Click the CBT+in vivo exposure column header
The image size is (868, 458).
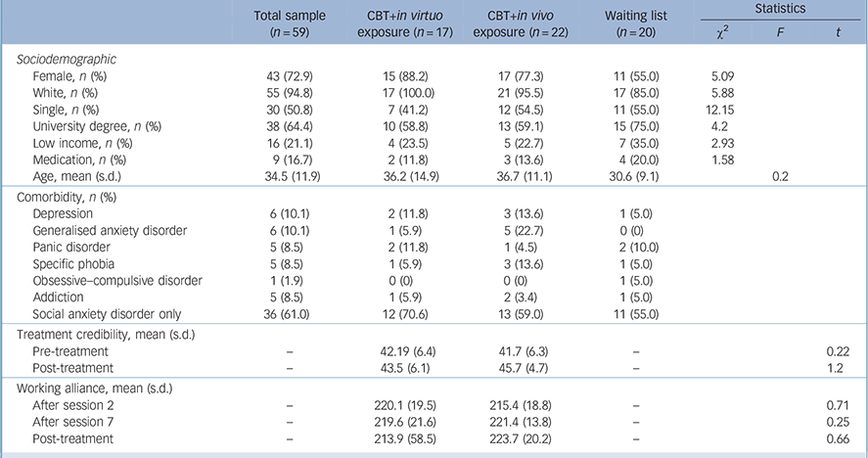pyautogui.click(x=515, y=23)
